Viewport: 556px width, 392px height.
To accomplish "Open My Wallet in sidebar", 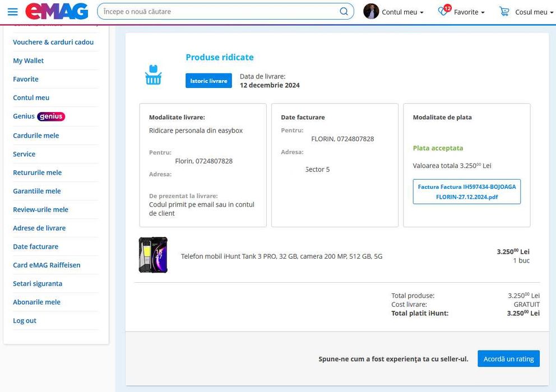I will [29, 60].
